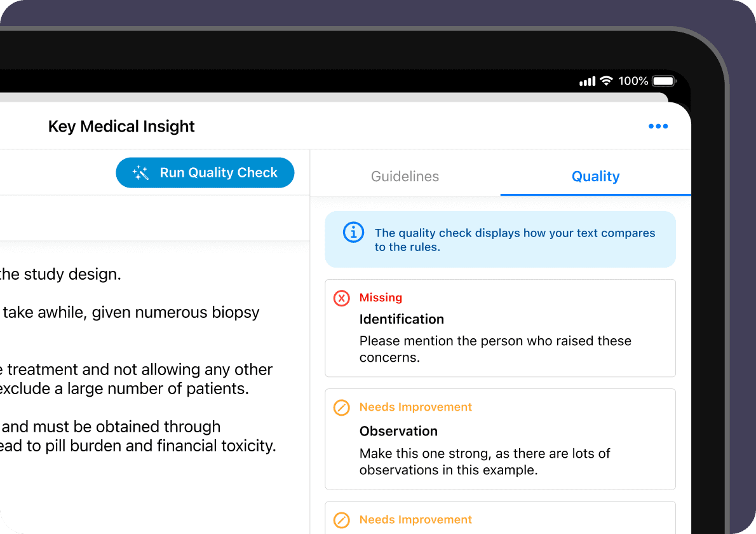Click the sentence about pill burden and financial toxicity
This screenshot has width=756, height=534.
click(138, 446)
